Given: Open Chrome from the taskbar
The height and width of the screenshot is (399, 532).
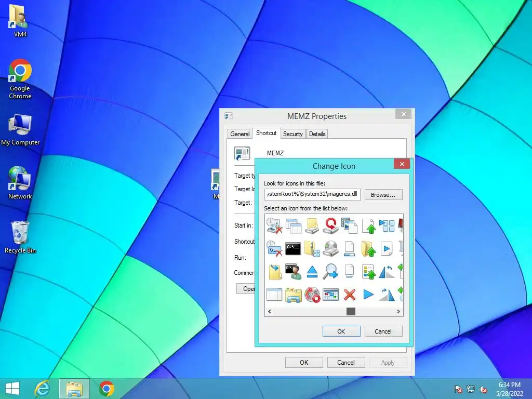Looking at the screenshot, I should point(106,389).
